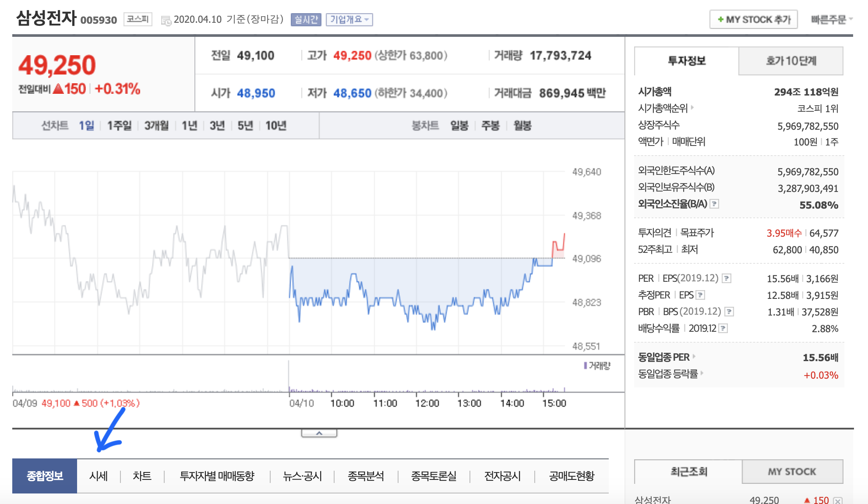Click the 49,250 current price

coord(57,65)
